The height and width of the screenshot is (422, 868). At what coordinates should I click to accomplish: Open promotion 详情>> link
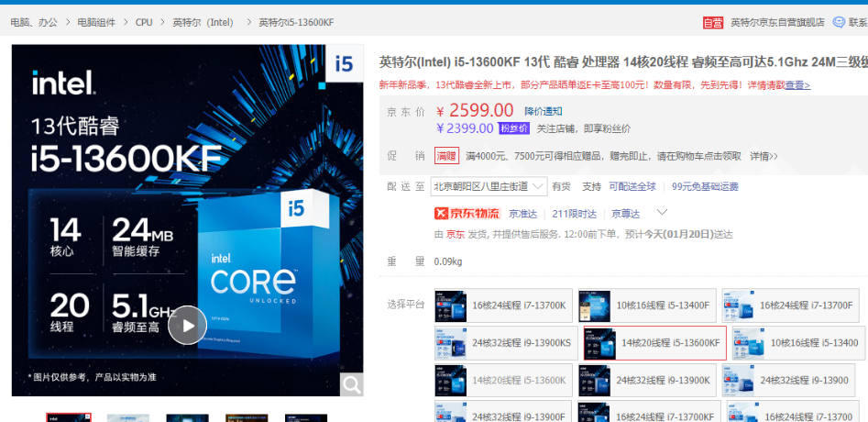[x=764, y=156]
